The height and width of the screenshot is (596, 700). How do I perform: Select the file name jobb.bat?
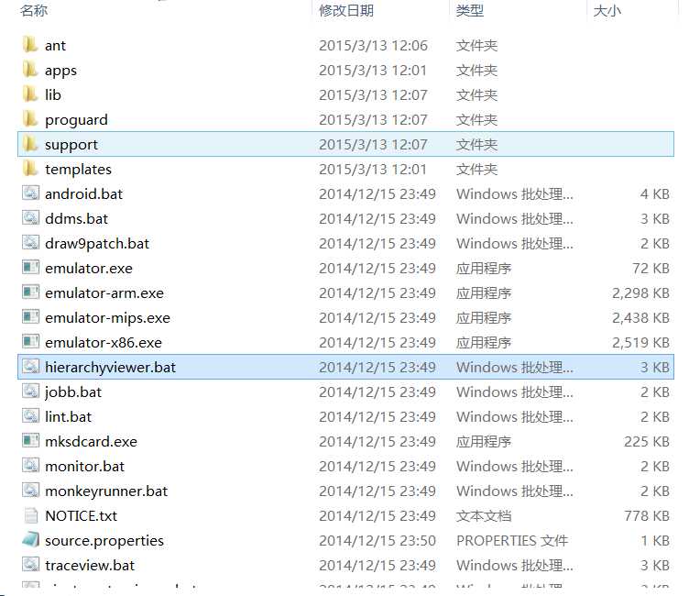pos(73,392)
